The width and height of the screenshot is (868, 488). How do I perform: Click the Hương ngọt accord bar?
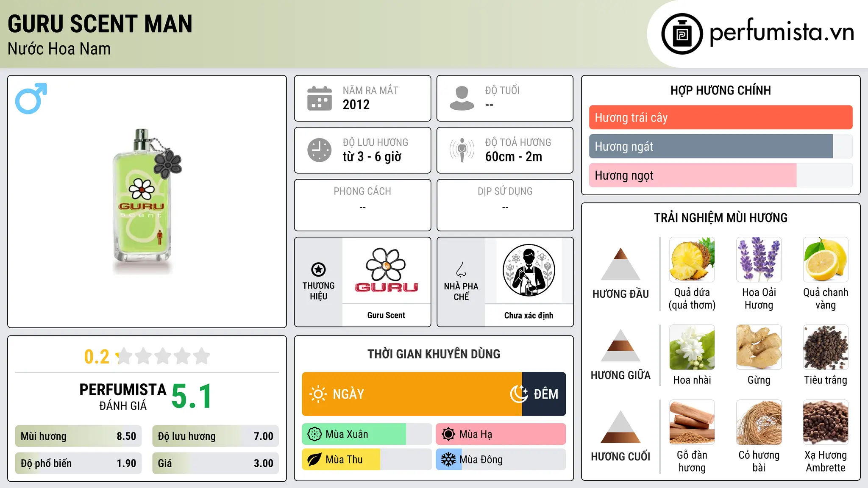[721, 175]
